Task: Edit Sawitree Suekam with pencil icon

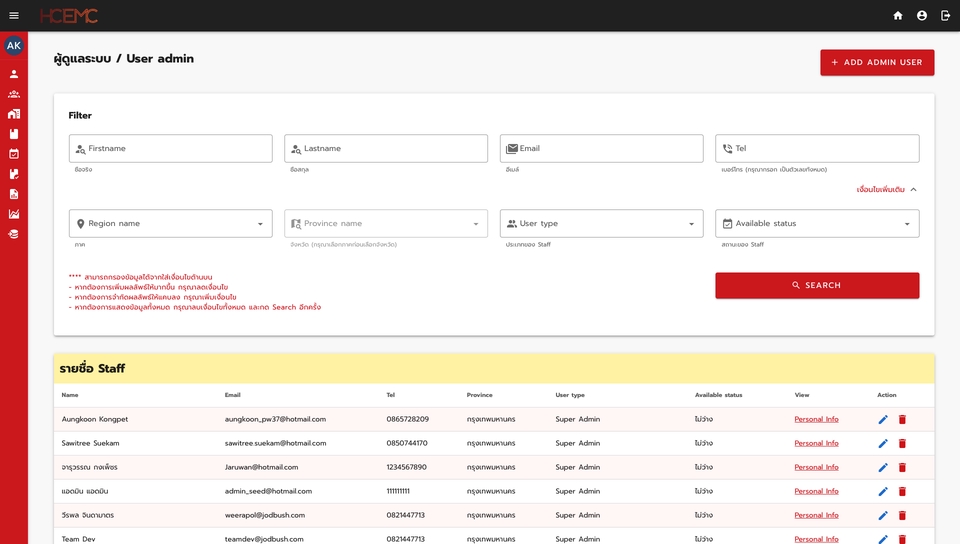Action: [883, 443]
